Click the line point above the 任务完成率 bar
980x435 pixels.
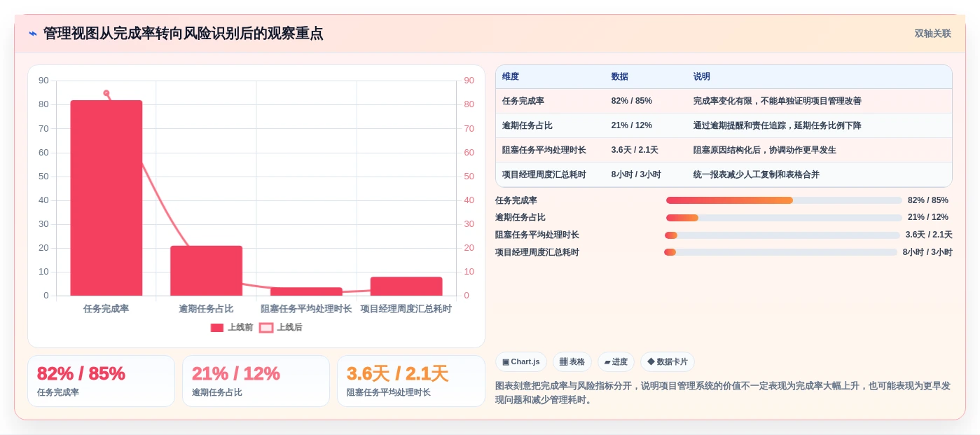pos(106,93)
